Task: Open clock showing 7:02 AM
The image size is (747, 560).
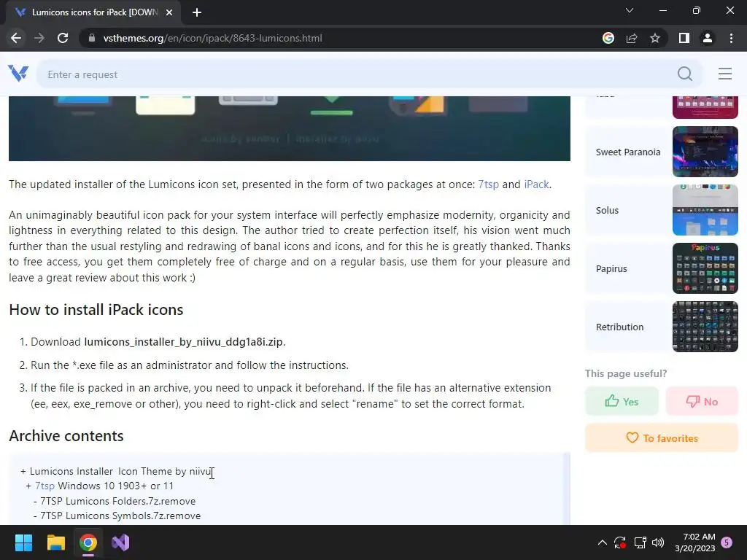Action: click(695, 542)
